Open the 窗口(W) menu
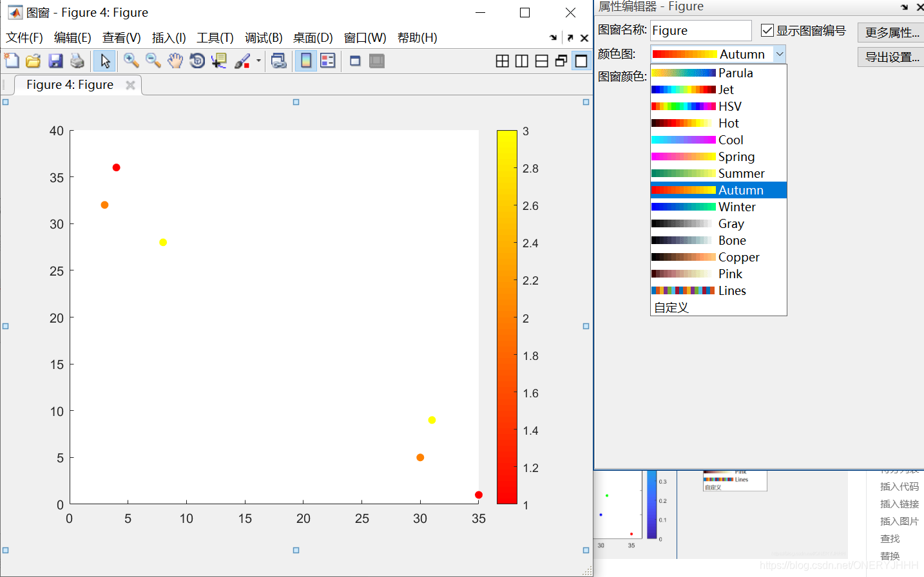Image resolution: width=924 pixels, height=577 pixels. 365,38
